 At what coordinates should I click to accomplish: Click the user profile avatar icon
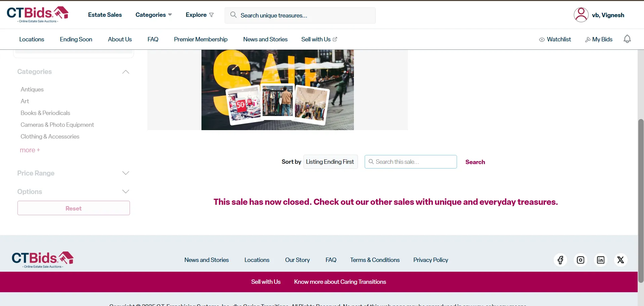coord(581,15)
